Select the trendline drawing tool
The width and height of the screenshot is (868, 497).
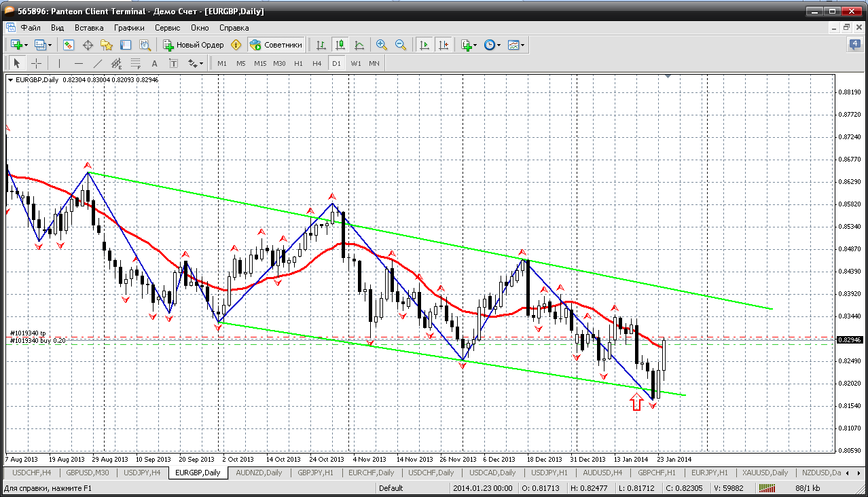(x=98, y=63)
